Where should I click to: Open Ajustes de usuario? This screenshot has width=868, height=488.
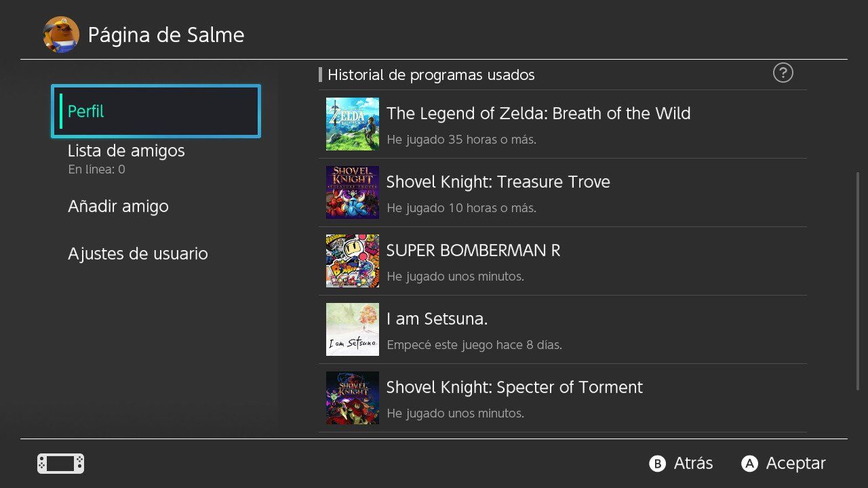coord(138,253)
